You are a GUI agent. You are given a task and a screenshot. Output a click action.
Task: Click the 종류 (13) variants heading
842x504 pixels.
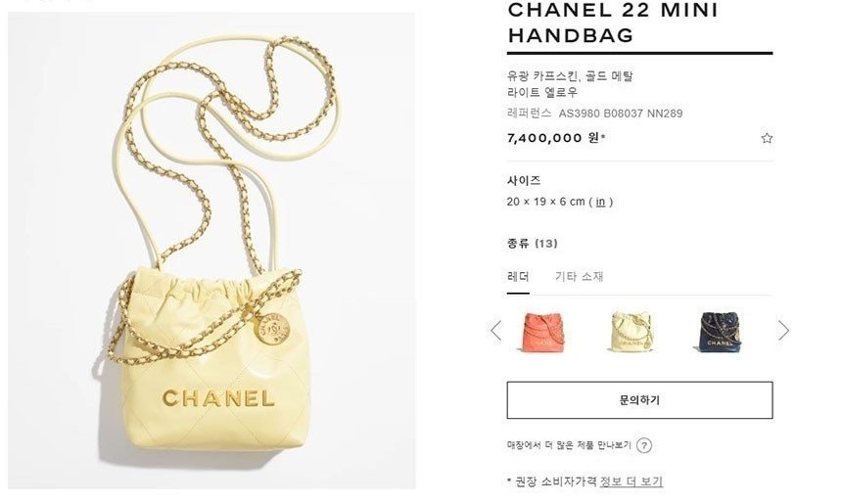[x=532, y=244]
